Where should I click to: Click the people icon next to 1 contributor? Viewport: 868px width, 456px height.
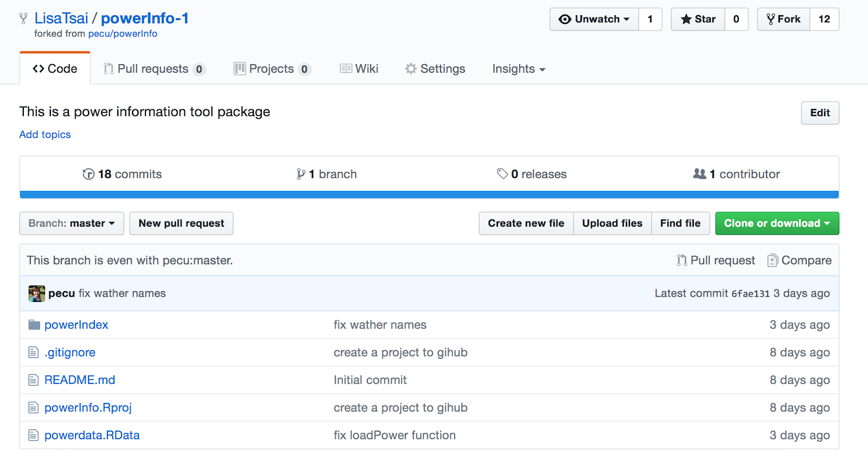pyautogui.click(x=700, y=174)
